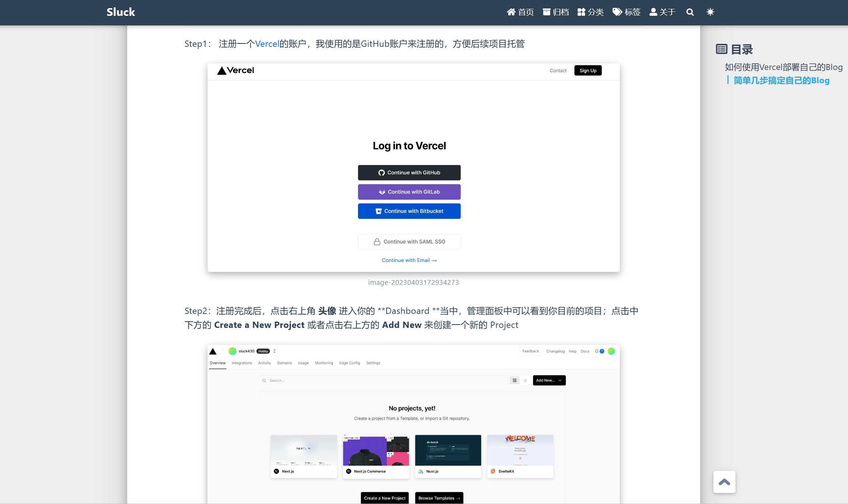Toggle the search icon in navbar
Image resolution: width=848 pixels, height=504 pixels.
pyautogui.click(x=689, y=12)
